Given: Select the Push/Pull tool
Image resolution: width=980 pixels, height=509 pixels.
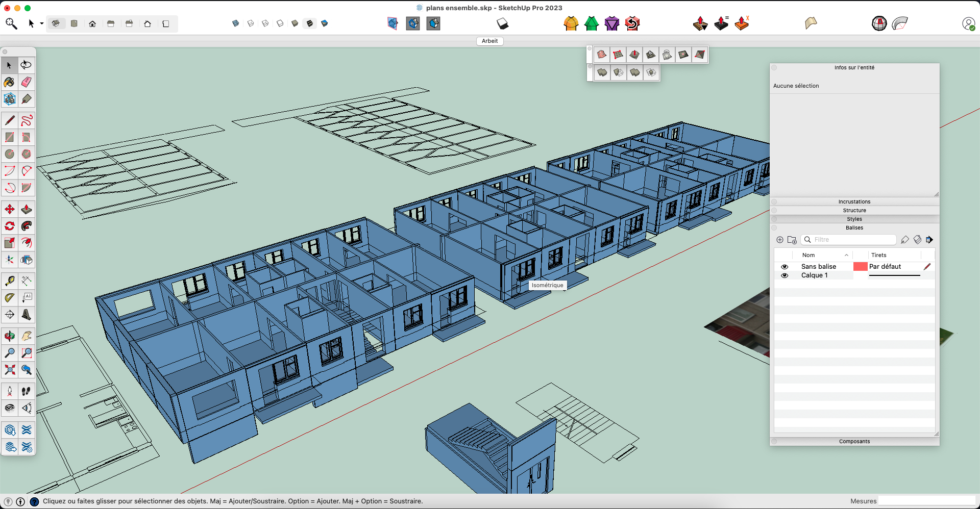Looking at the screenshot, I should click(26, 209).
